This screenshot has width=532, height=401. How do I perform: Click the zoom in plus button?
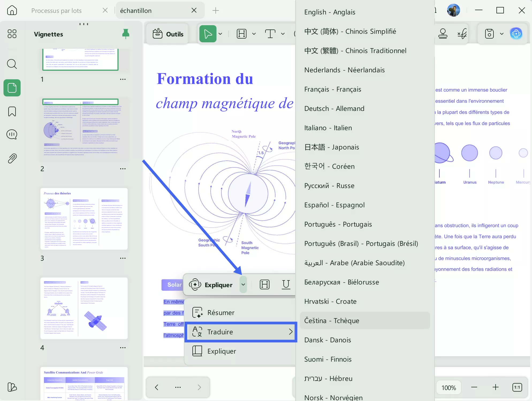[x=495, y=387]
